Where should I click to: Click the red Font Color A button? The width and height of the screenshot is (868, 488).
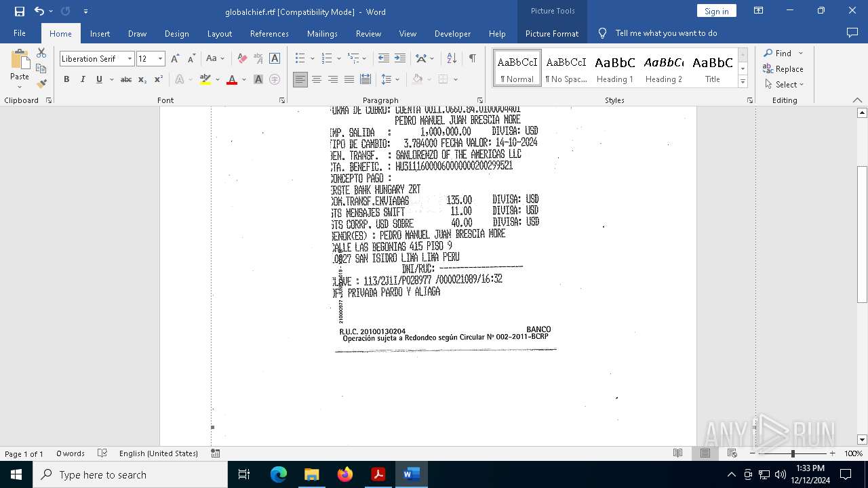pos(232,79)
